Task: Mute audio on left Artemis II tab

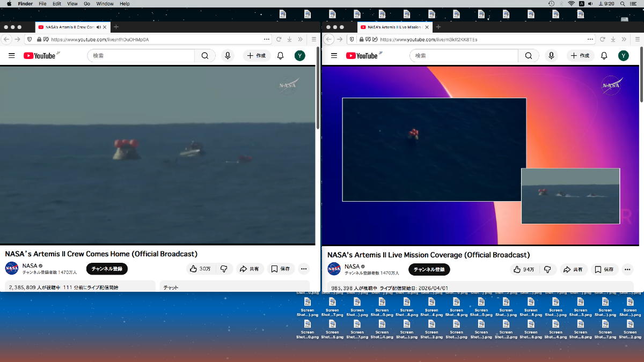Action: [x=98, y=27]
